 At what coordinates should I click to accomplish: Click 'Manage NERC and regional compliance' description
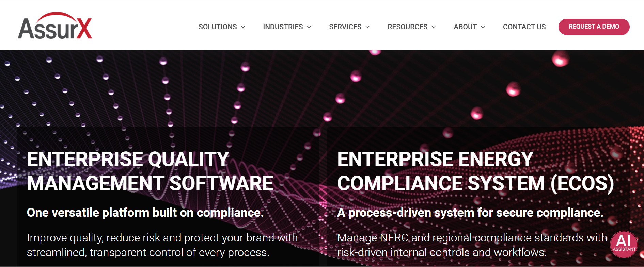[472, 245]
